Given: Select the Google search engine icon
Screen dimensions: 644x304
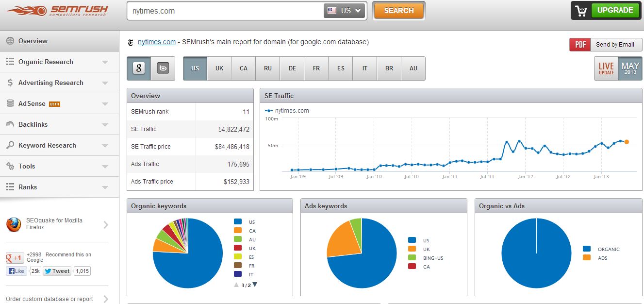Looking at the screenshot, I should tap(139, 68).
